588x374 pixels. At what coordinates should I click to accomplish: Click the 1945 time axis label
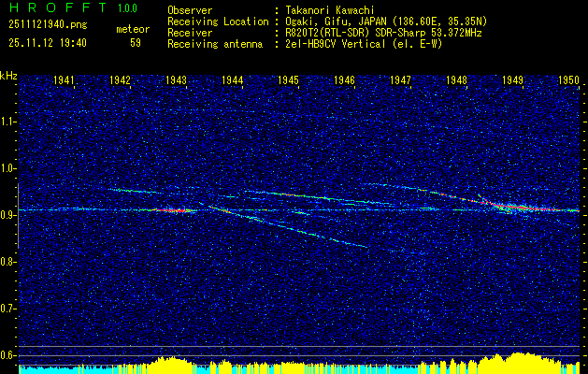[288, 79]
